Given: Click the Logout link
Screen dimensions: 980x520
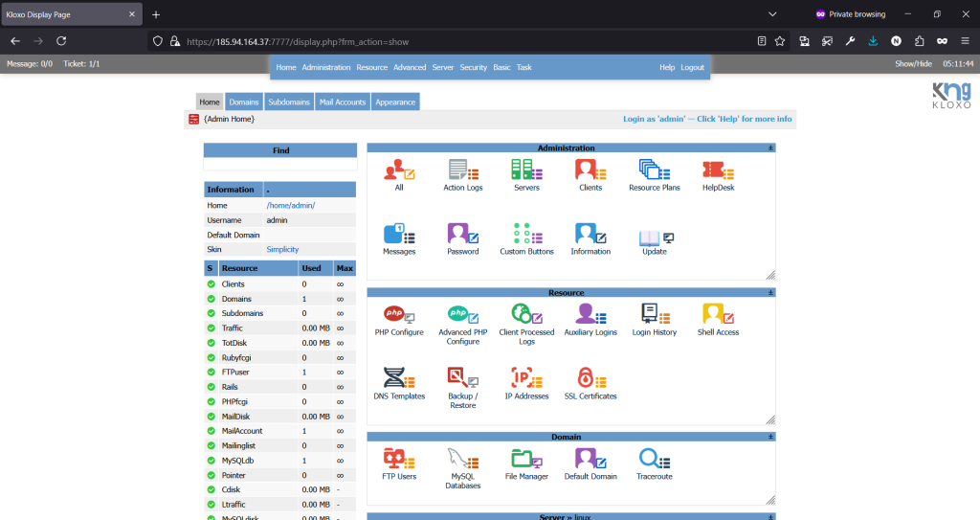Looking at the screenshot, I should pyautogui.click(x=692, y=67).
